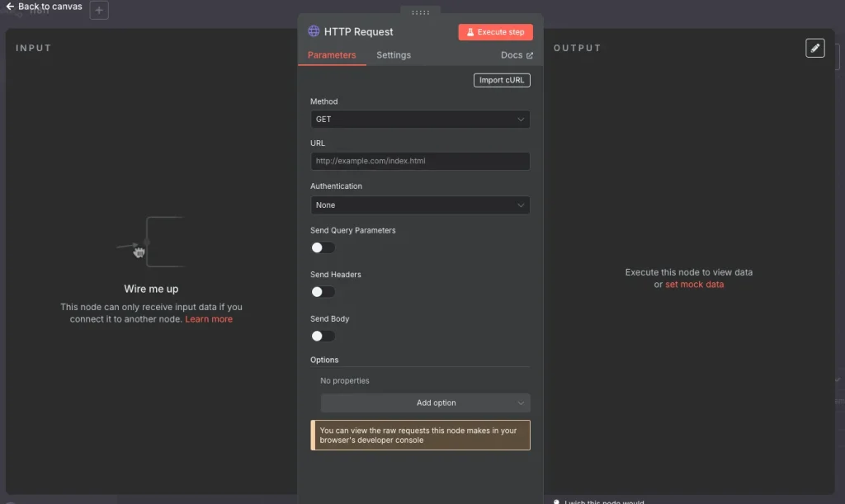Switch to the Settings tab

click(394, 55)
